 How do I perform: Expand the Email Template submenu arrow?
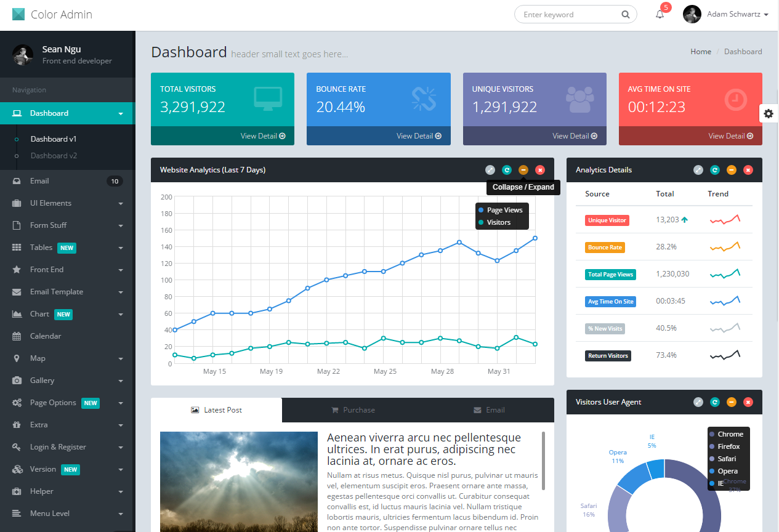[121, 292]
